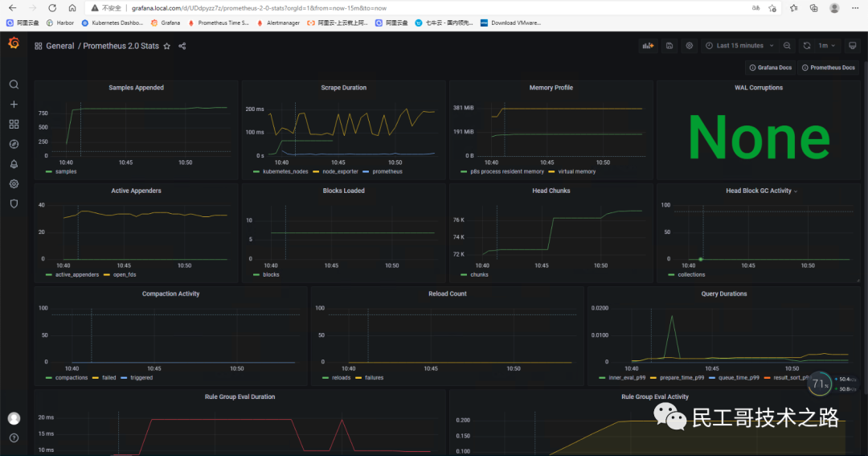Image resolution: width=868 pixels, height=456 pixels.
Task: Open Query Durations panel title menu
Action: click(724, 294)
